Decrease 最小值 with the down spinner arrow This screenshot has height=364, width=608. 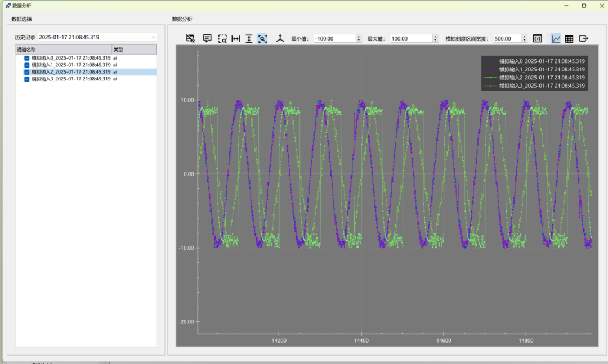coord(359,41)
